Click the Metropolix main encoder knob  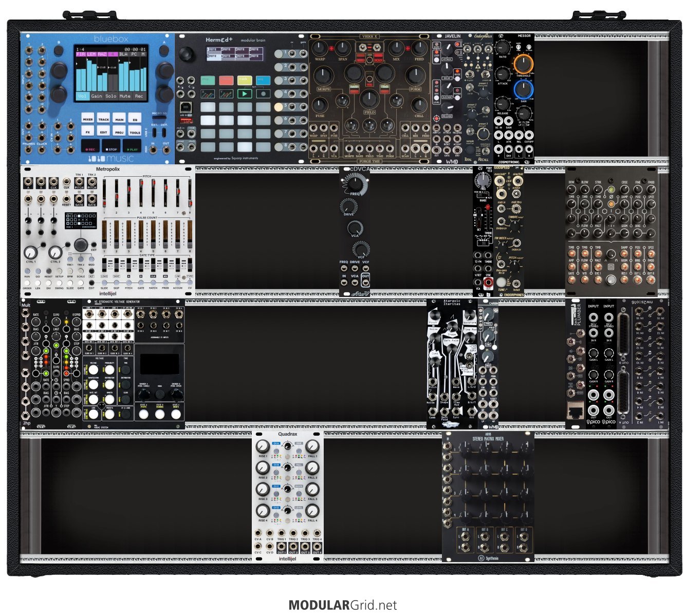(80, 245)
